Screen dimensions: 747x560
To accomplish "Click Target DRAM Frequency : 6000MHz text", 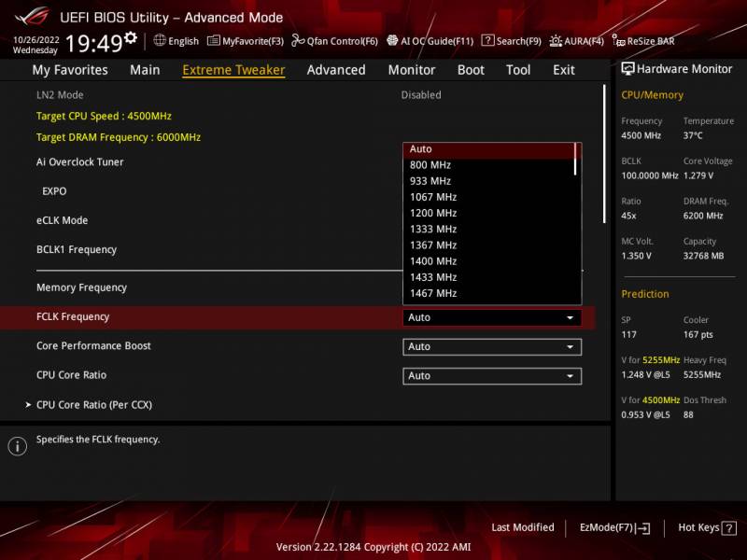I will [x=119, y=137].
